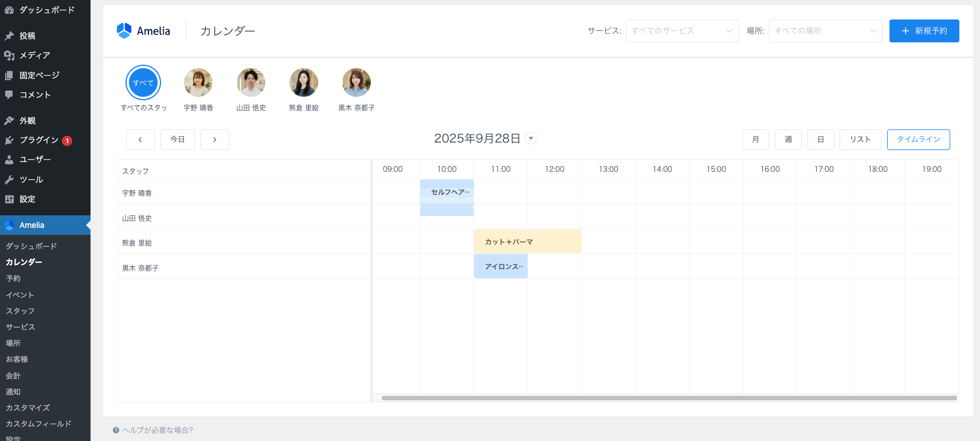The image size is (980, 441).
Task: Click the ヘルプが必要な場合? help link
Action: coord(157,430)
